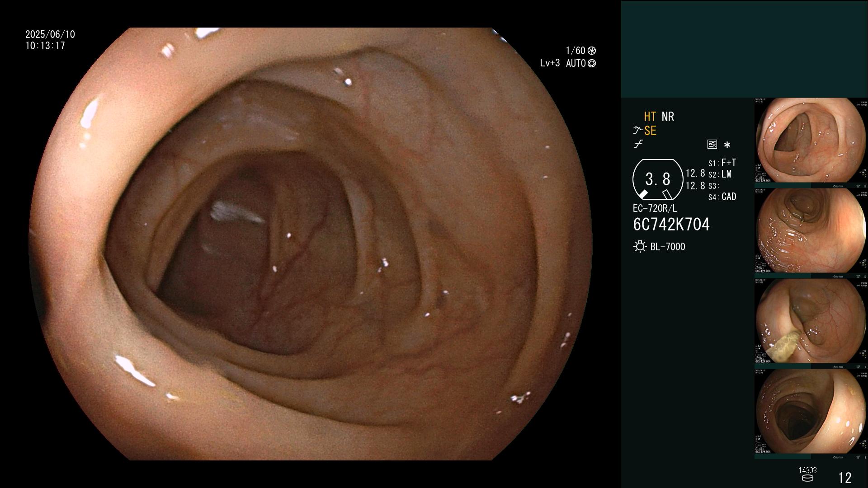868x488 pixels.
Task: Click the BL-7000 light source label
Action: point(668,247)
